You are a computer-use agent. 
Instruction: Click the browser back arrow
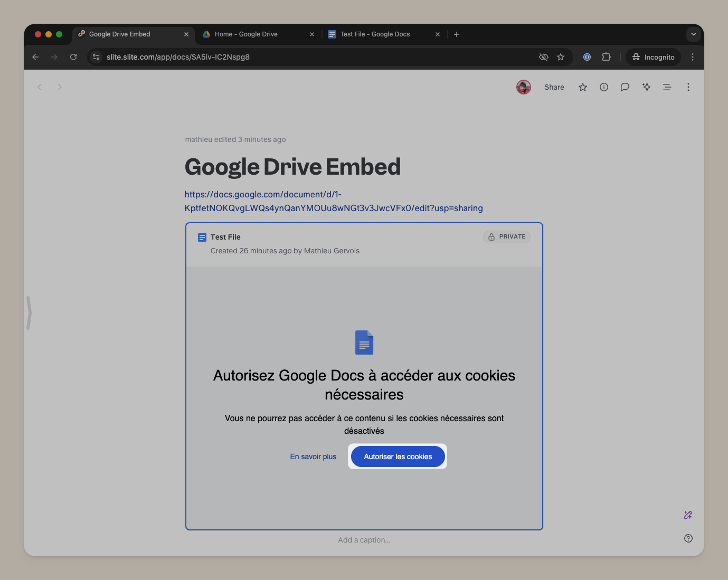(35, 57)
